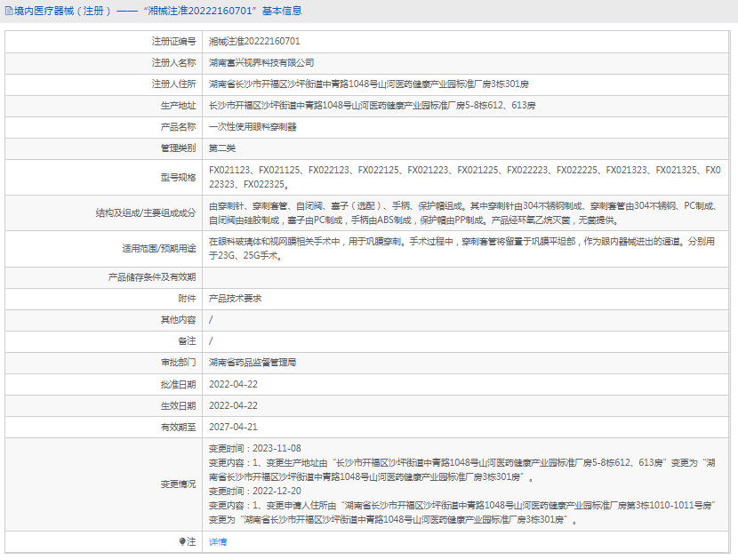The image size is (738, 560).
Task: Click the slash value in the 其他内容 row
Action: point(211,320)
